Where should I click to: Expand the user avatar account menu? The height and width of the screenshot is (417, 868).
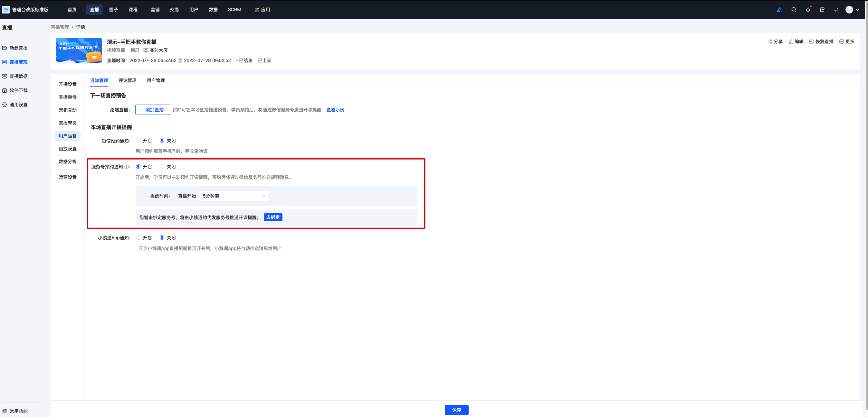tap(852, 10)
